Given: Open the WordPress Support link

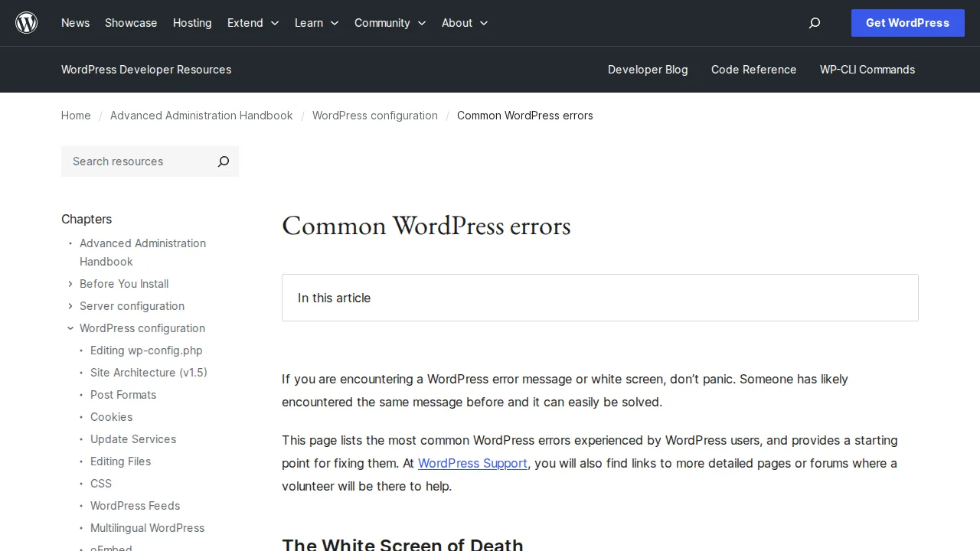Looking at the screenshot, I should (x=472, y=463).
